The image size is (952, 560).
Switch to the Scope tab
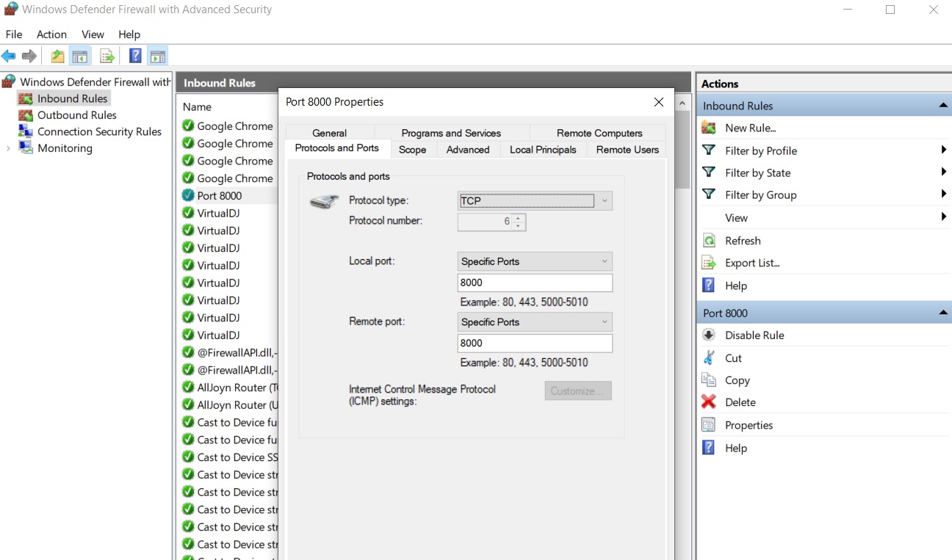[x=413, y=150]
